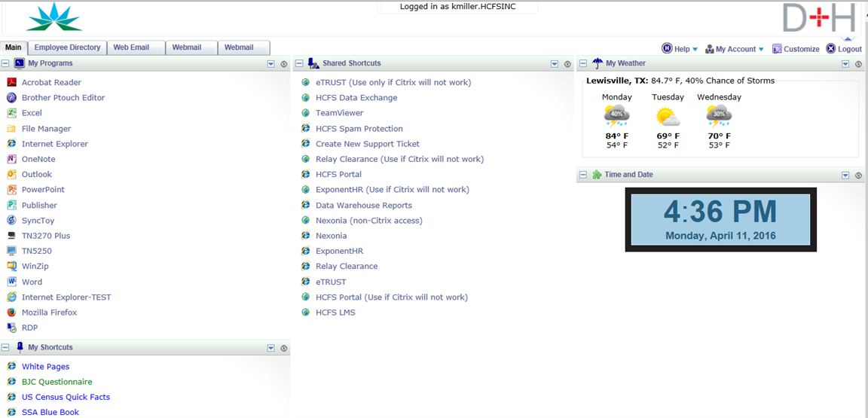Image resolution: width=868 pixels, height=418 pixels.
Task: Open the Mozilla Firefox icon
Action: (x=11, y=313)
